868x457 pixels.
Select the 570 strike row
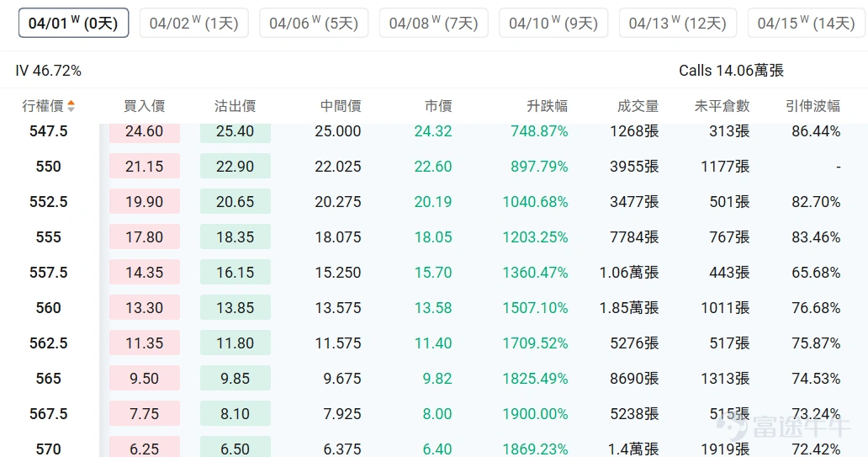coord(434,446)
